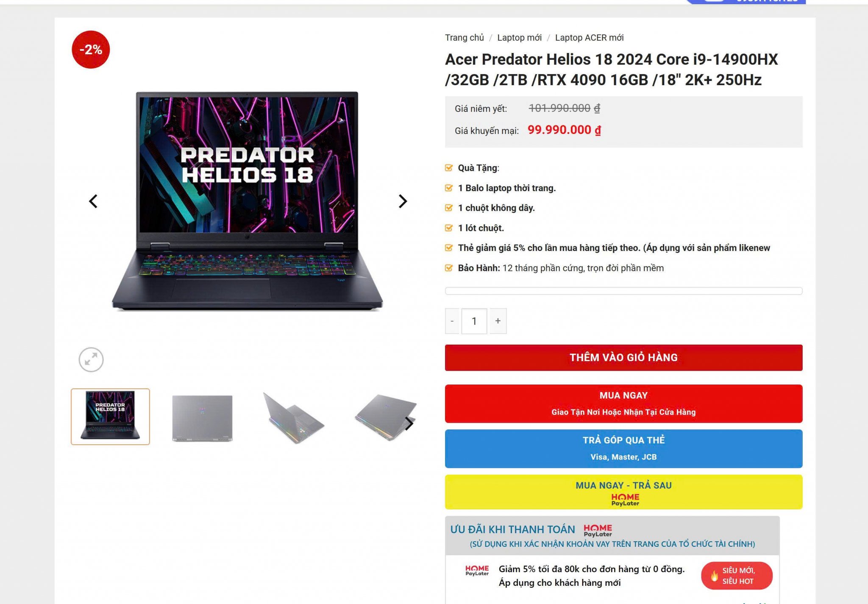Click the quantity input field
Viewport: 868px width, 604px height.
(x=474, y=321)
